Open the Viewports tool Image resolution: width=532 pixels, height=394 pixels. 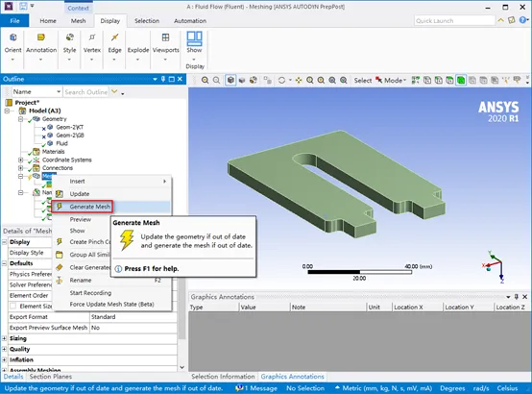165,47
